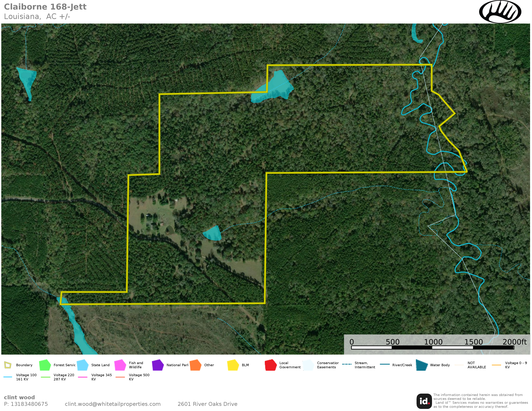Click the Stream, Intermittent dashed line symbol

coord(347,364)
